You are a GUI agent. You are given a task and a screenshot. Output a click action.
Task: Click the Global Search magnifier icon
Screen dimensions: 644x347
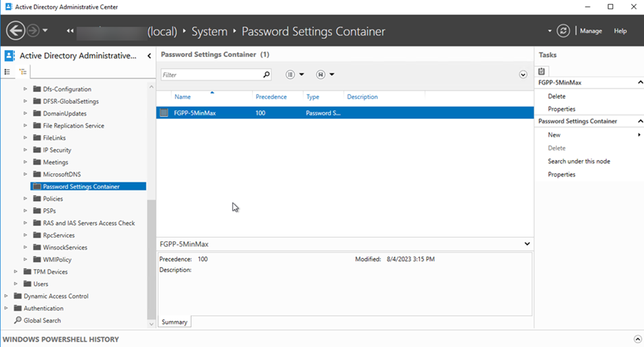17,321
